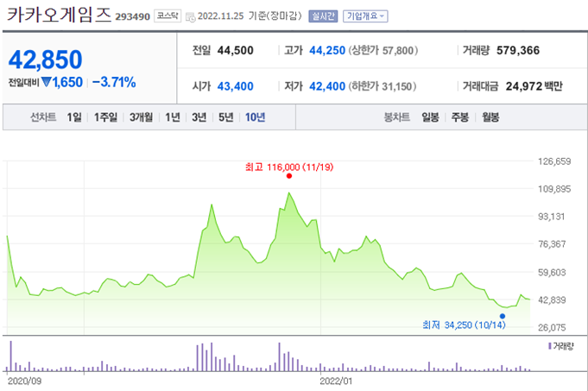Screen dimensions: 588x391
Task: Click the blue 최저 34,250 low marker
Action: point(503,316)
